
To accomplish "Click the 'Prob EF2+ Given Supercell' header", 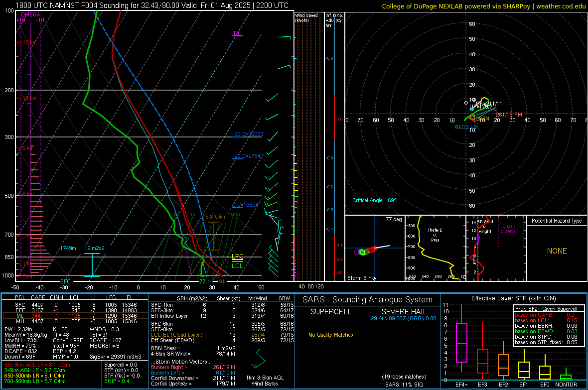I will click(546, 309).
